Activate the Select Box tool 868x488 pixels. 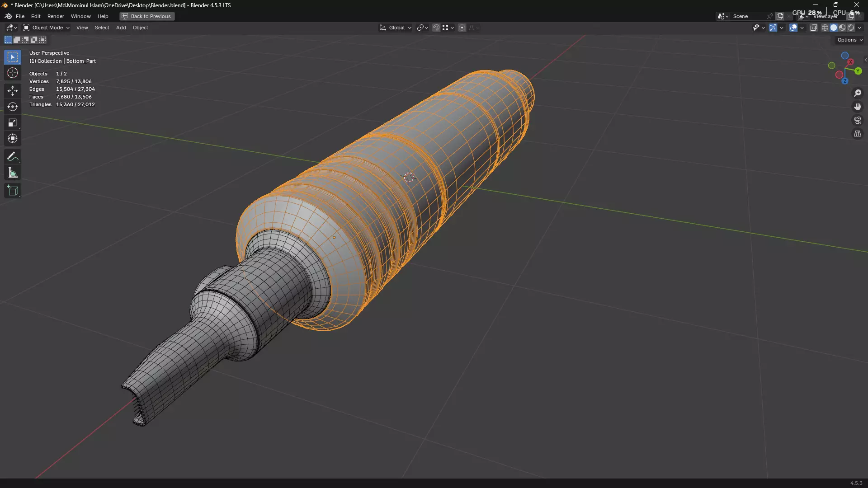[13, 57]
